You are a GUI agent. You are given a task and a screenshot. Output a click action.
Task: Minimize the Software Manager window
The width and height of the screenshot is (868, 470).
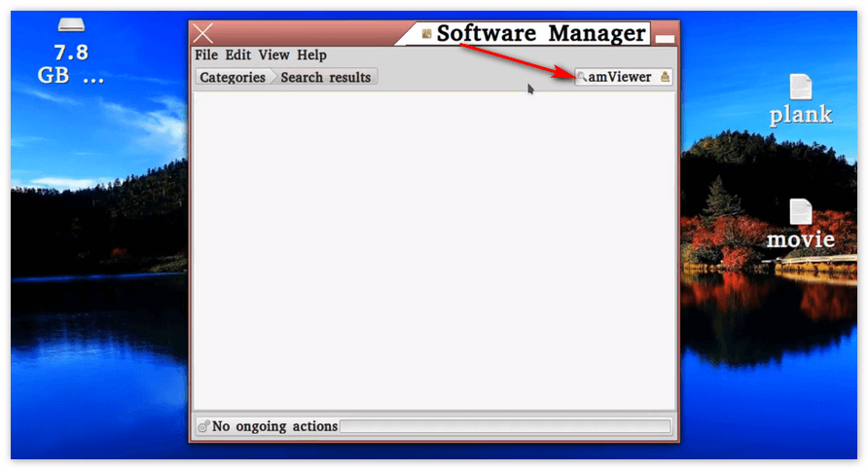tap(665, 37)
